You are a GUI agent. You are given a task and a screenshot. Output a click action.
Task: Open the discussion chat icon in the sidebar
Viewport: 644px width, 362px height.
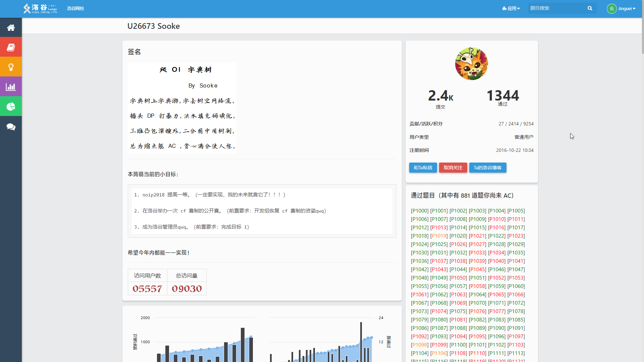pyautogui.click(x=11, y=127)
